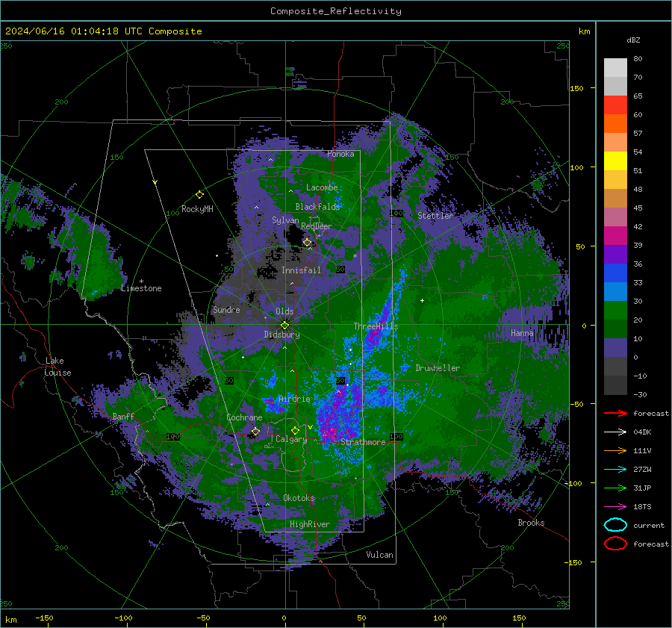The image size is (672, 628).
Task: Click the 80 dBZ legend value
Action: click(638, 59)
